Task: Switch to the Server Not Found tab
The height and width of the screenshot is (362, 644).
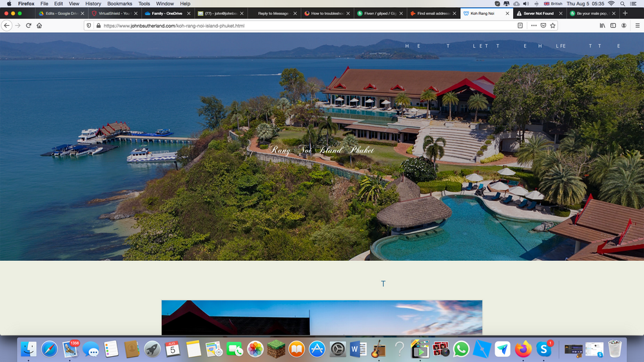Action: 538,13
